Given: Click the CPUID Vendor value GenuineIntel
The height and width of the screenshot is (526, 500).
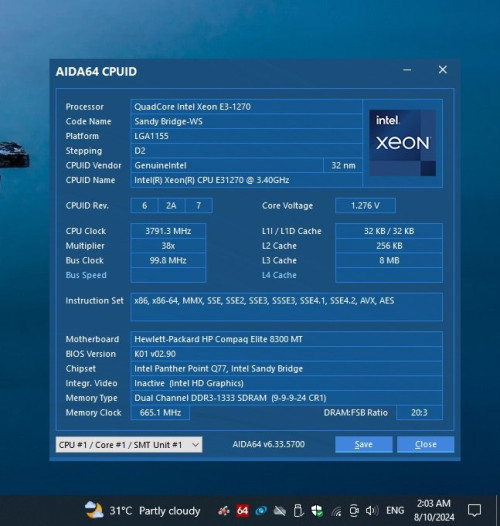Looking at the screenshot, I should pyautogui.click(x=227, y=165).
